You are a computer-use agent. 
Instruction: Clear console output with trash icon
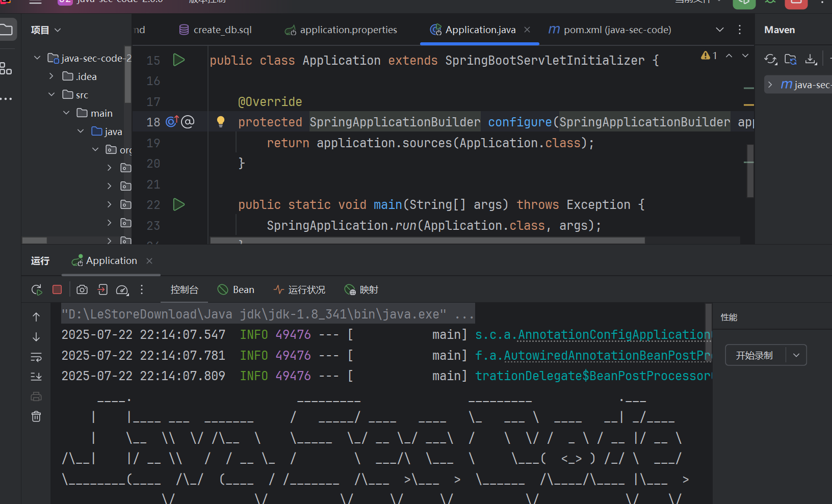pos(36,417)
